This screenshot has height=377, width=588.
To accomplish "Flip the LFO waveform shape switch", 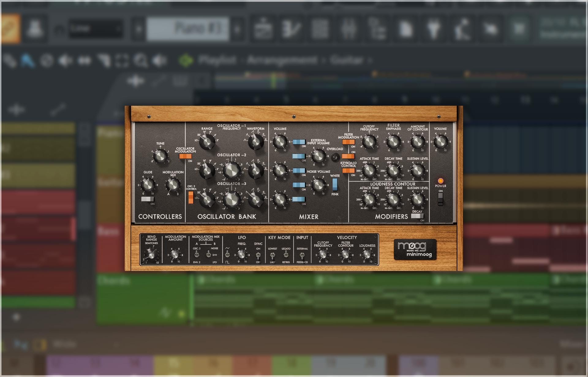I will (227, 255).
